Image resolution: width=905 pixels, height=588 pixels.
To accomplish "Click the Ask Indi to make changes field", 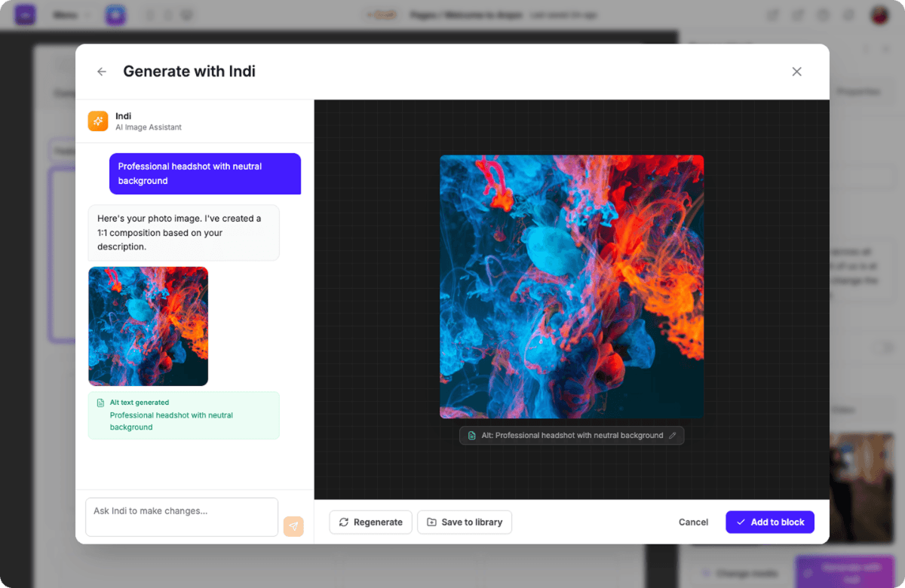I will 181,517.
